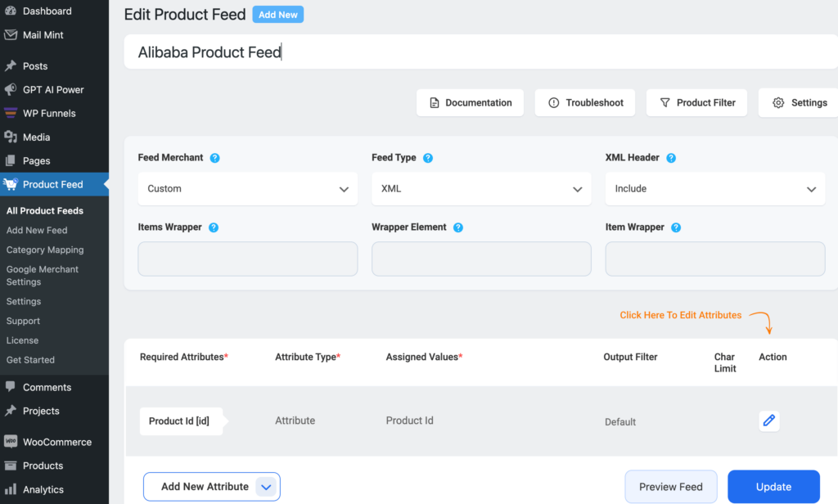Open Pages menu item
The width and height of the screenshot is (838, 504).
click(36, 160)
